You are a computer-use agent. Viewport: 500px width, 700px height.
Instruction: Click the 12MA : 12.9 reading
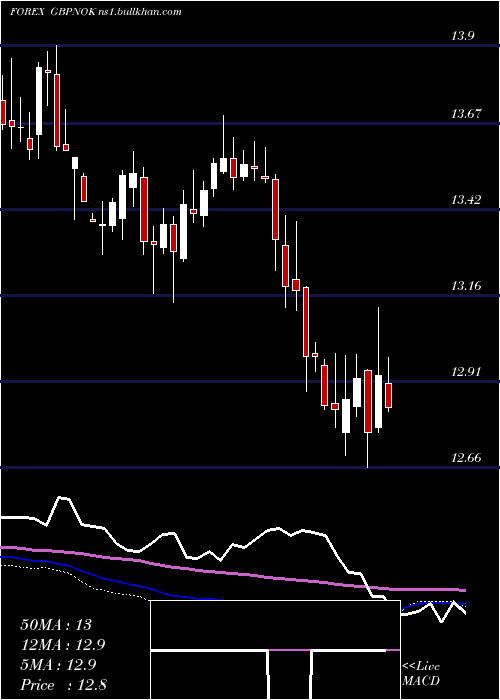coord(63,645)
